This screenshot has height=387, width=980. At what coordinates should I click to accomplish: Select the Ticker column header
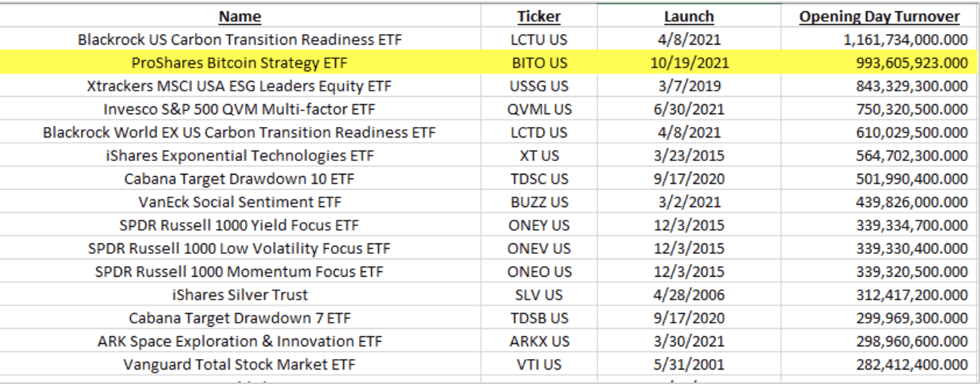pos(538,16)
